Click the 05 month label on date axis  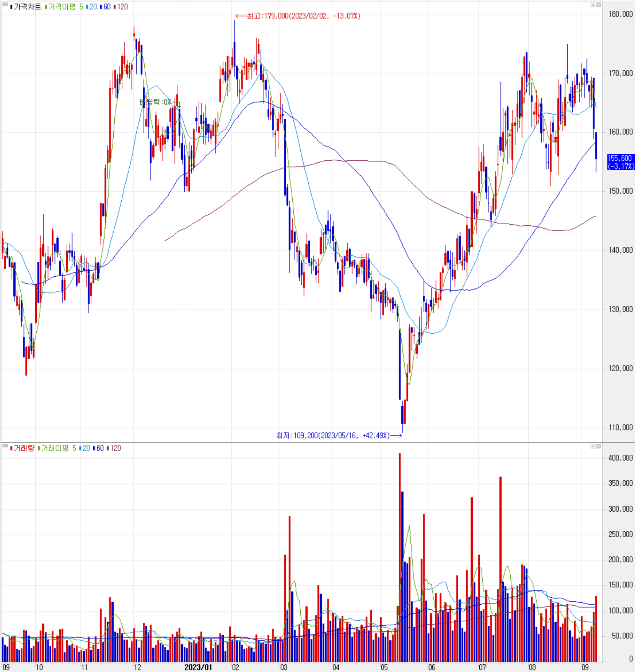[384, 667]
